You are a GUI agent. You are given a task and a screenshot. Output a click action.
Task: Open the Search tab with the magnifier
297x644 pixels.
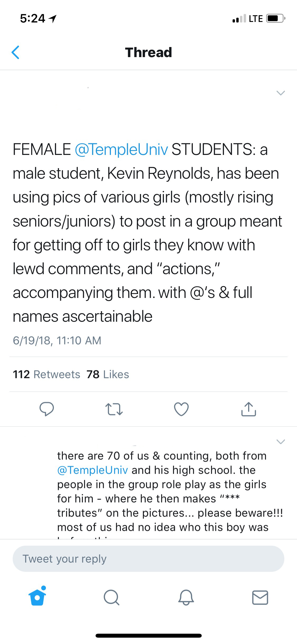111,597
